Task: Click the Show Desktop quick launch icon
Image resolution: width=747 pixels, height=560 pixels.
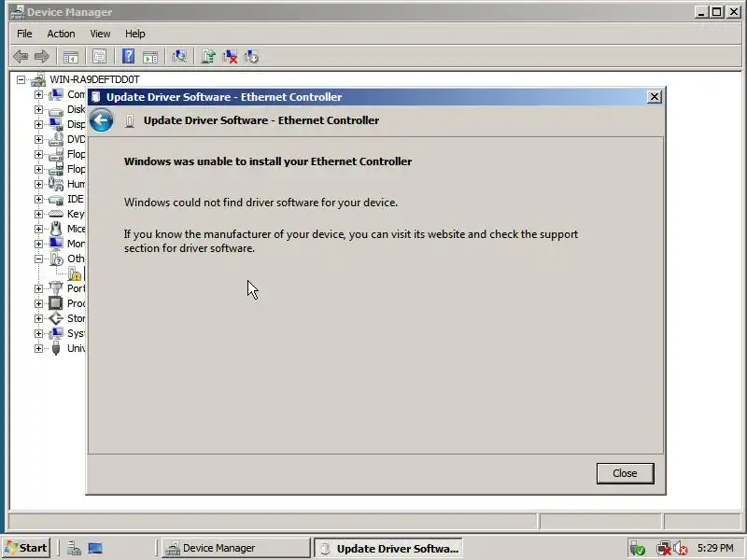Action: tap(95, 548)
